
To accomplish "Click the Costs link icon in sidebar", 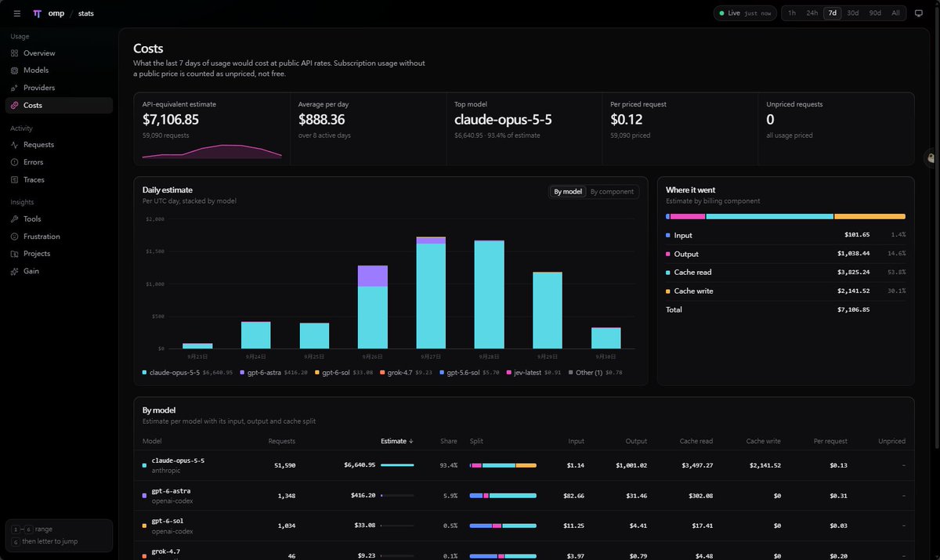I will pyautogui.click(x=14, y=105).
